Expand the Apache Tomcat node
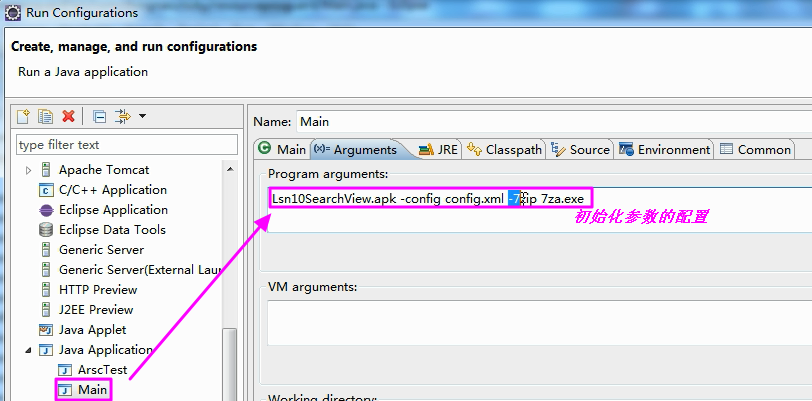The image size is (812, 401). pos(28,170)
